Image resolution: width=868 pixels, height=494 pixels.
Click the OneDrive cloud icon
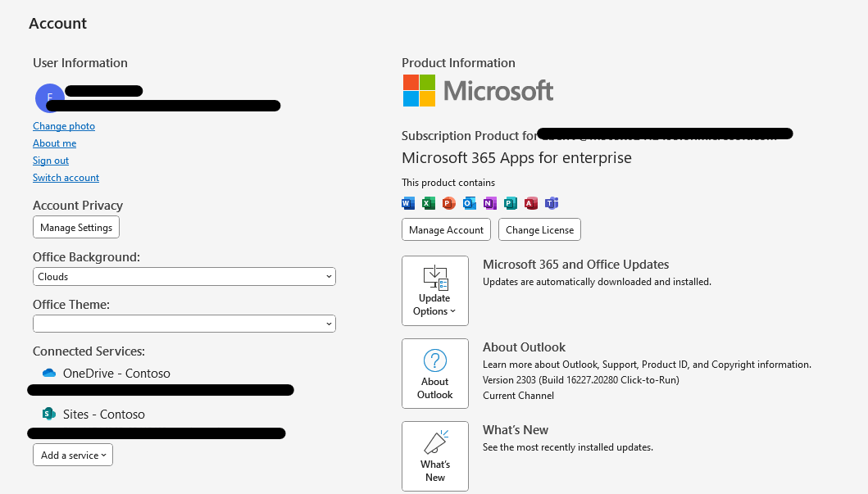point(49,374)
